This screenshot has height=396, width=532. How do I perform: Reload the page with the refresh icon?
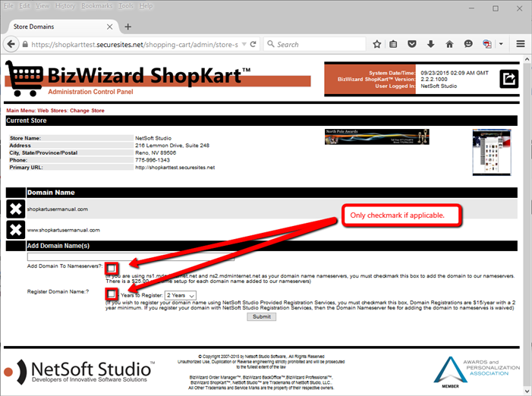(x=253, y=45)
